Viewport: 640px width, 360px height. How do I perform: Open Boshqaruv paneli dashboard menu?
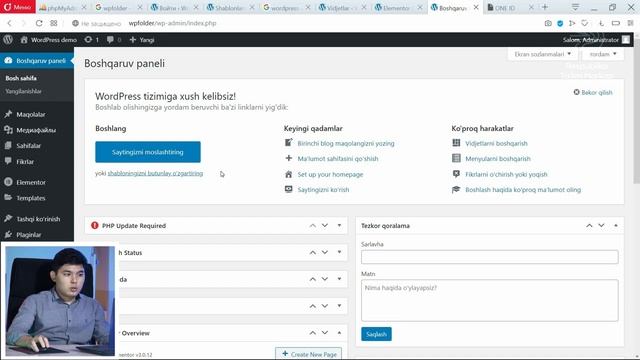(37, 60)
